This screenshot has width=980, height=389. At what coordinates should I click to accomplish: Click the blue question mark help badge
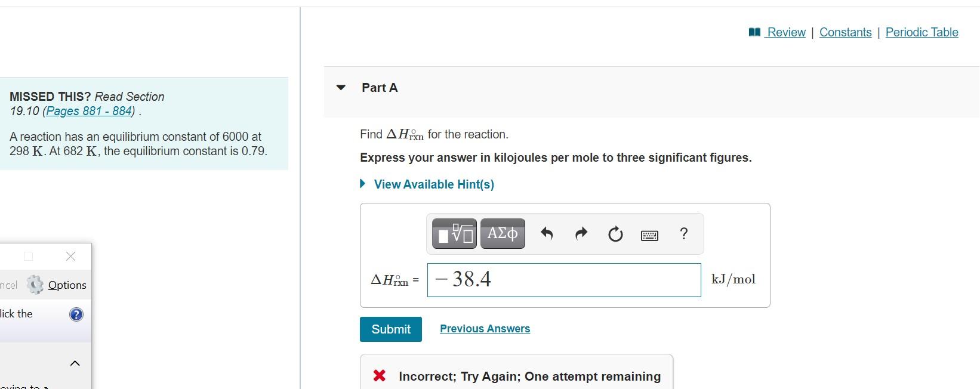click(x=75, y=314)
